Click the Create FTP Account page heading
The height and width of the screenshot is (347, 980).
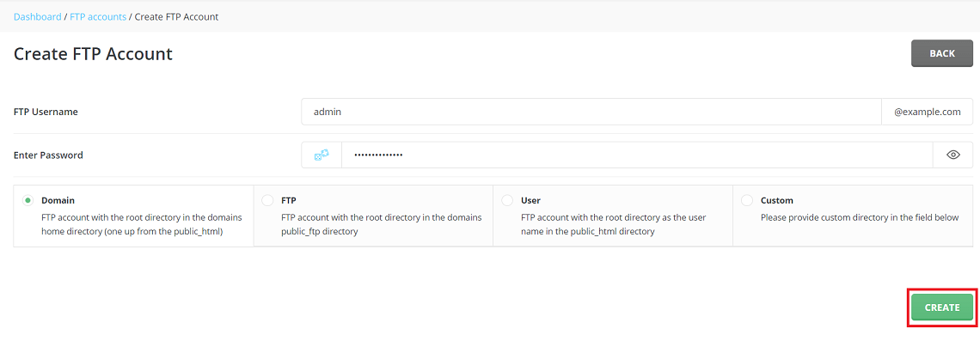pyautogui.click(x=93, y=53)
